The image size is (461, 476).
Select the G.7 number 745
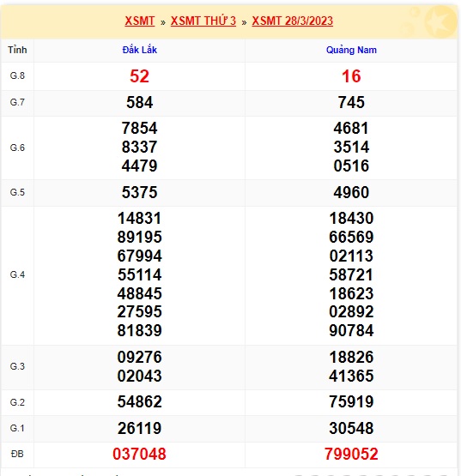[x=351, y=102]
